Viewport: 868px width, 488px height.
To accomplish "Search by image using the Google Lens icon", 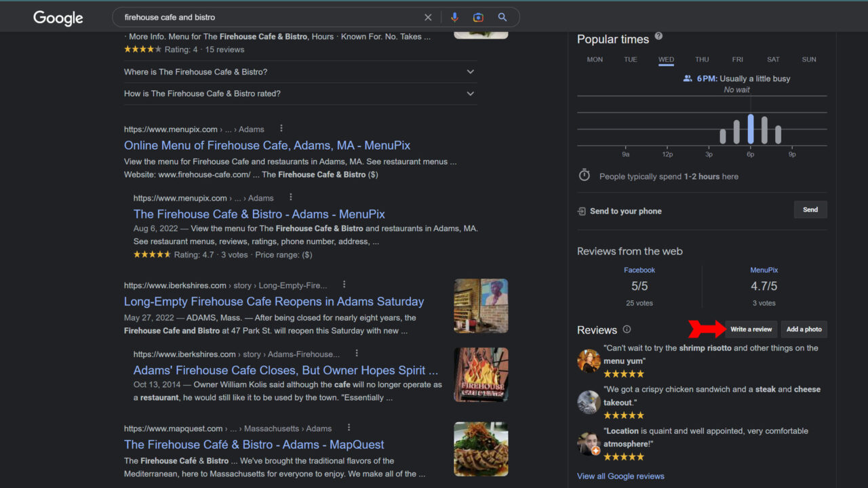I will (x=478, y=17).
